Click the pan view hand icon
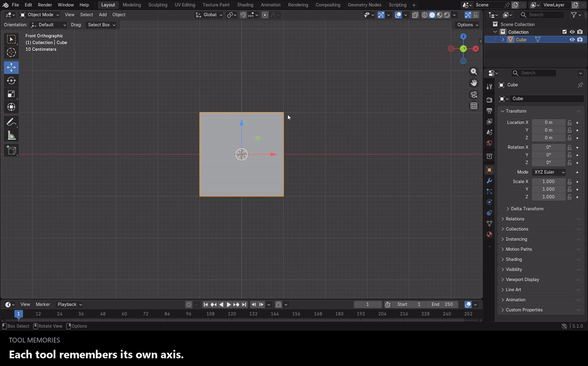Image resolution: width=588 pixels, height=366 pixels. tap(474, 83)
